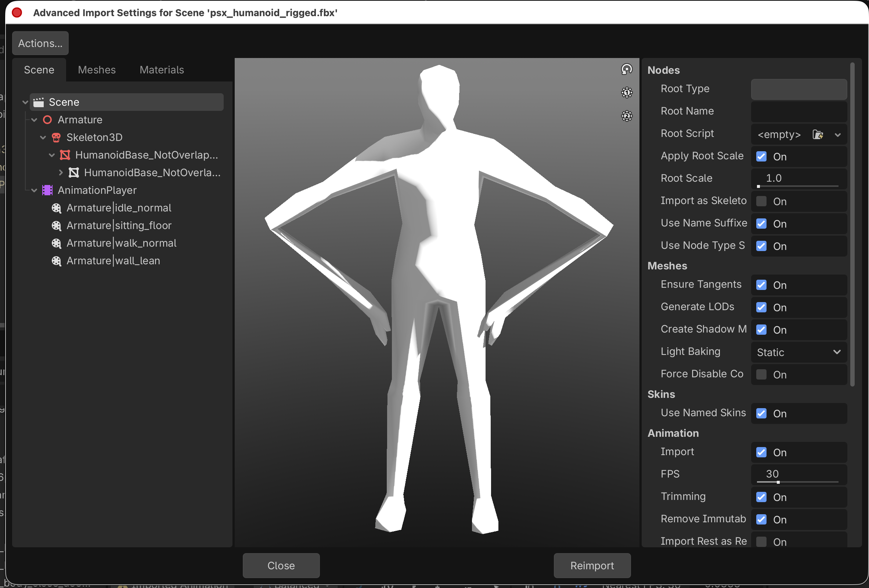
Task: Toggle preview light 2 icon
Action: (x=627, y=116)
